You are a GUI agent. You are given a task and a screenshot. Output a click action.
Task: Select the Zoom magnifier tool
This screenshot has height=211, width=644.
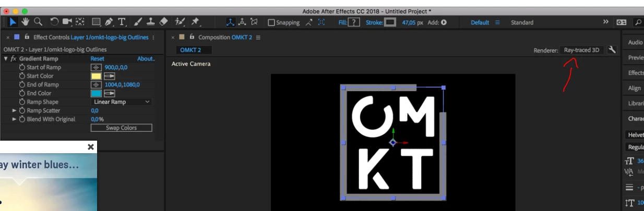coord(38,22)
